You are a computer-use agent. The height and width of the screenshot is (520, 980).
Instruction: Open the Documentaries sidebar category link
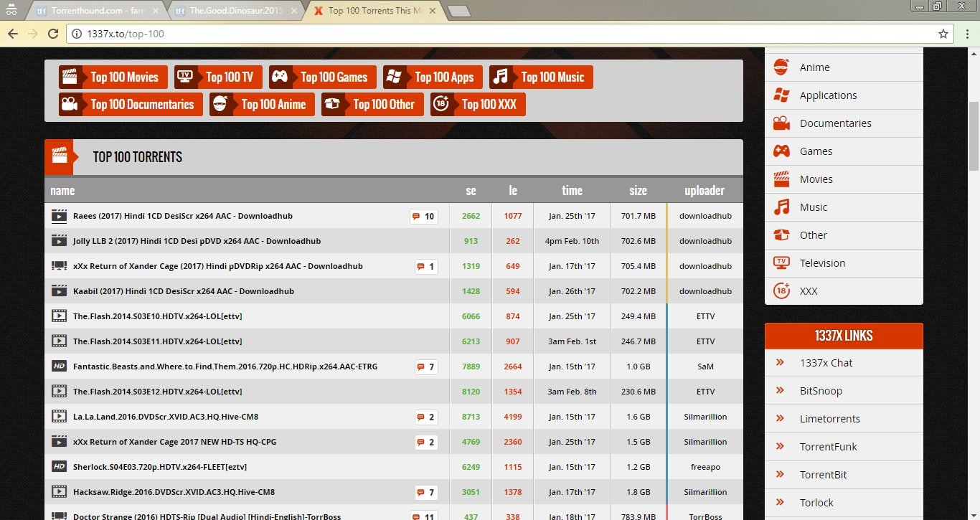pos(835,123)
